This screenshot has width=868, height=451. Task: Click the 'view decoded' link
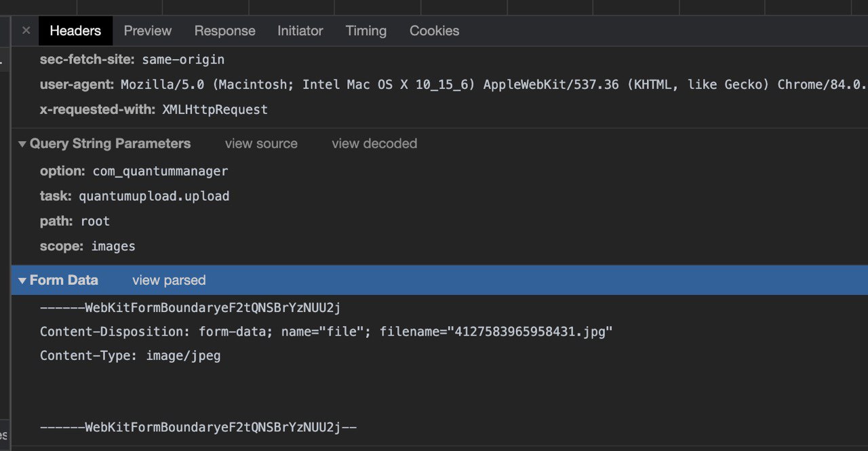click(x=374, y=144)
